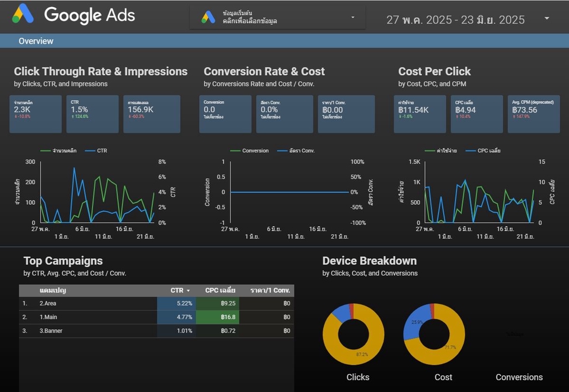The image size is (569, 392).
Task: Select the CTR 1.5% scorecard
Action: click(92, 114)
